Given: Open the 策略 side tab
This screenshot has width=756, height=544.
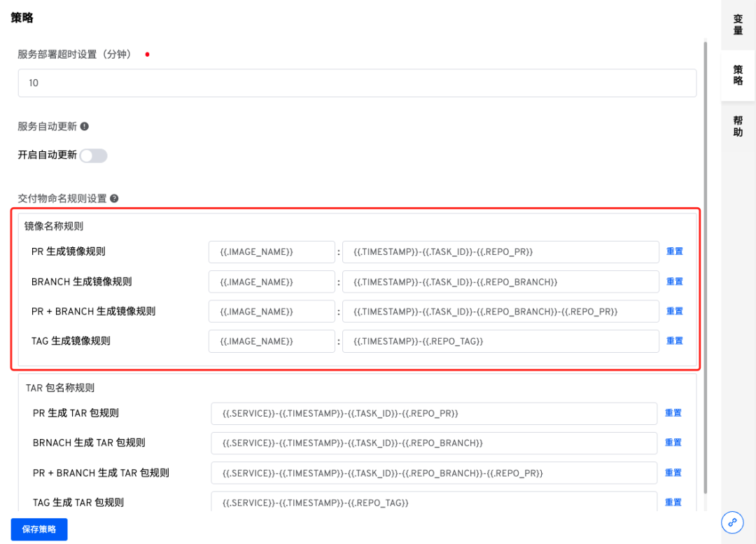Looking at the screenshot, I should [x=738, y=75].
